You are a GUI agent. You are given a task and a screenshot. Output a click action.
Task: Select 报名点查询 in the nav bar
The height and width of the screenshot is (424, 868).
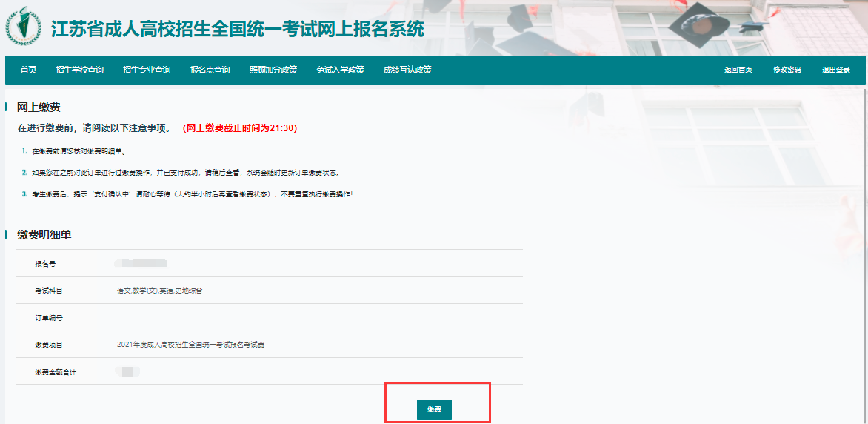(210, 70)
